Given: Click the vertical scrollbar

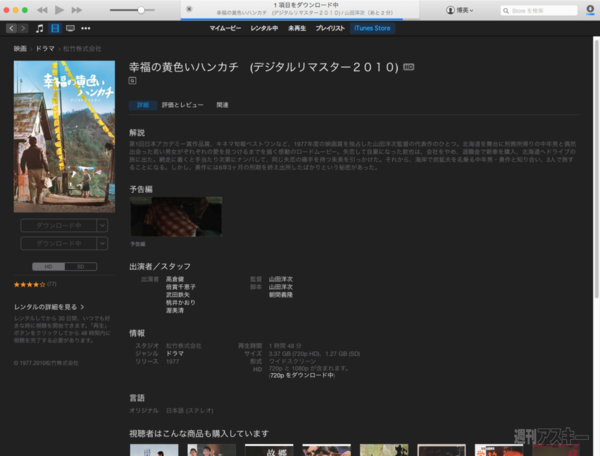Looking at the screenshot, I should tap(596, 168).
